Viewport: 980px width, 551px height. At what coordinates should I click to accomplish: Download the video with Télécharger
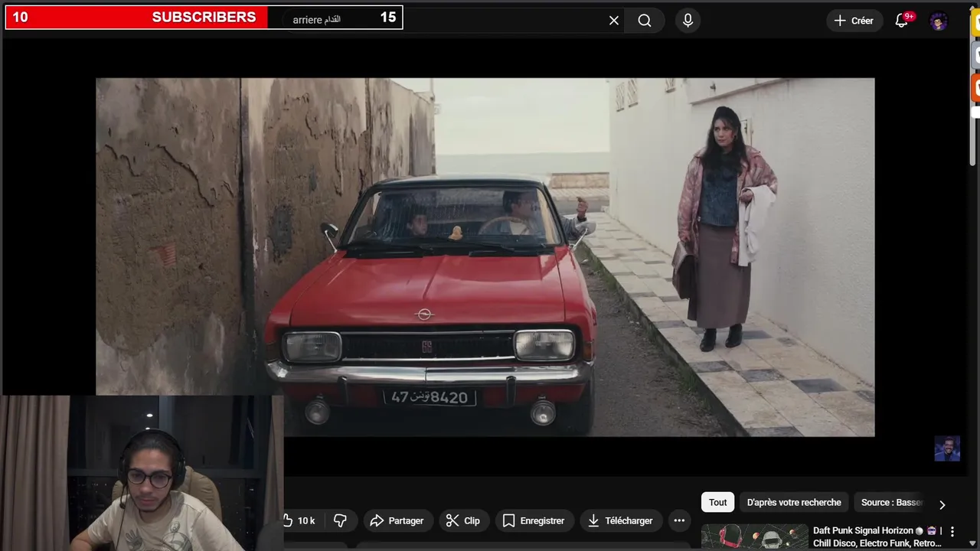620,520
